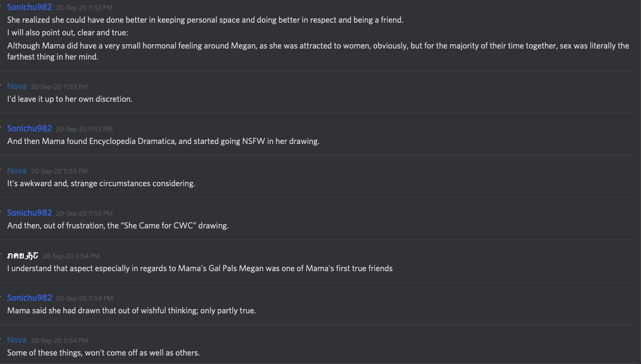Click the timestamp on the stylized user's message
The width and height of the screenshot is (641, 364).
tap(71, 256)
